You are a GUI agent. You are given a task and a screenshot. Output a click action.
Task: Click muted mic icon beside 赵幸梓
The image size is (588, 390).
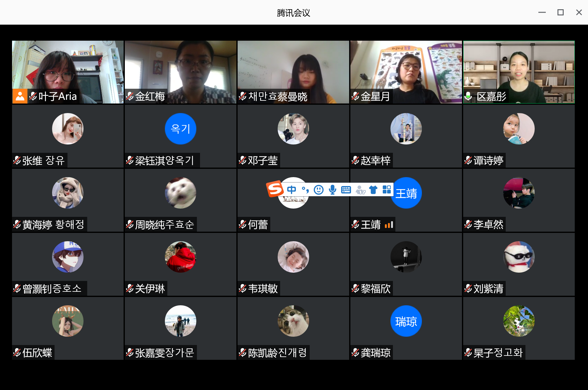[x=355, y=160]
